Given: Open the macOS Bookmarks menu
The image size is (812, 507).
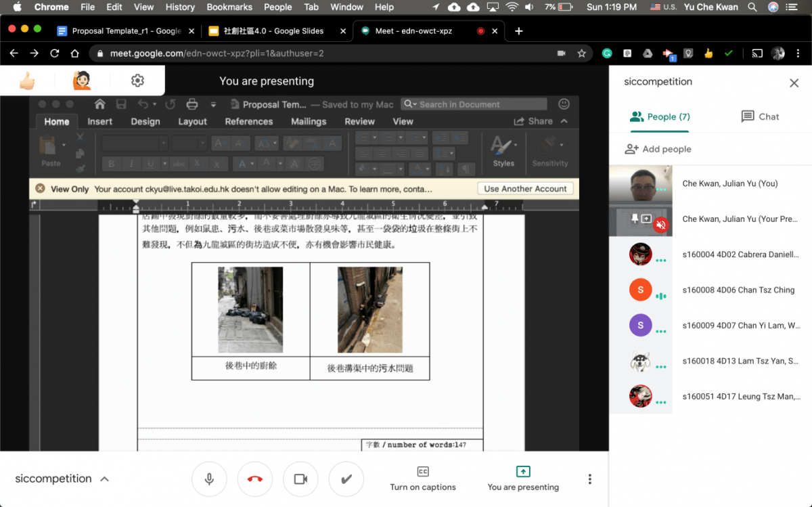Looking at the screenshot, I should click(229, 7).
